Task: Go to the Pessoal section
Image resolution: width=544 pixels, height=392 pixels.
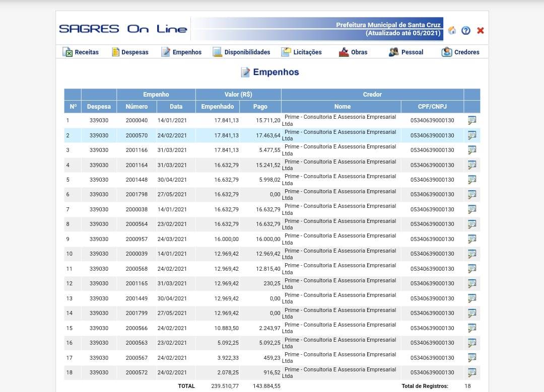Action: point(406,52)
